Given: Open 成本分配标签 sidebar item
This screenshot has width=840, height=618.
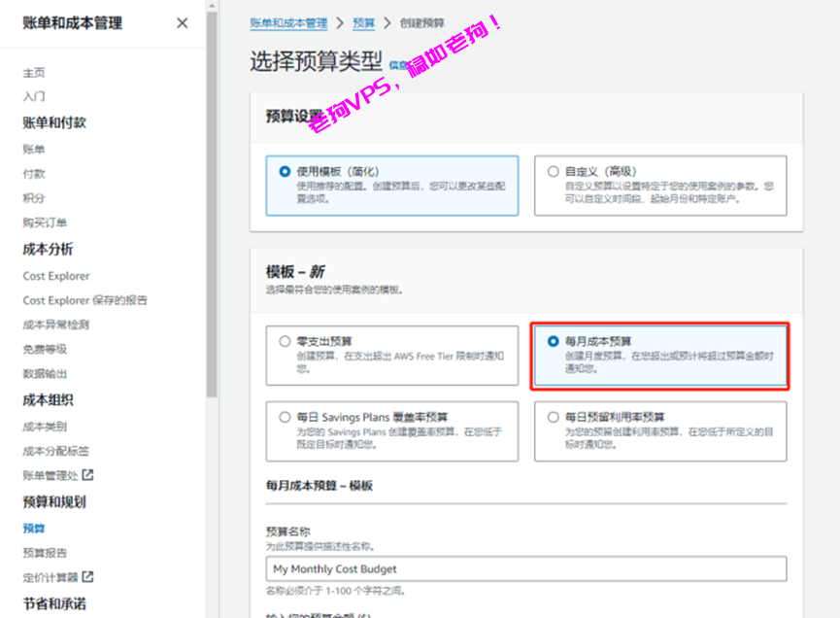Looking at the screenshot, I should tap(56, 451).
